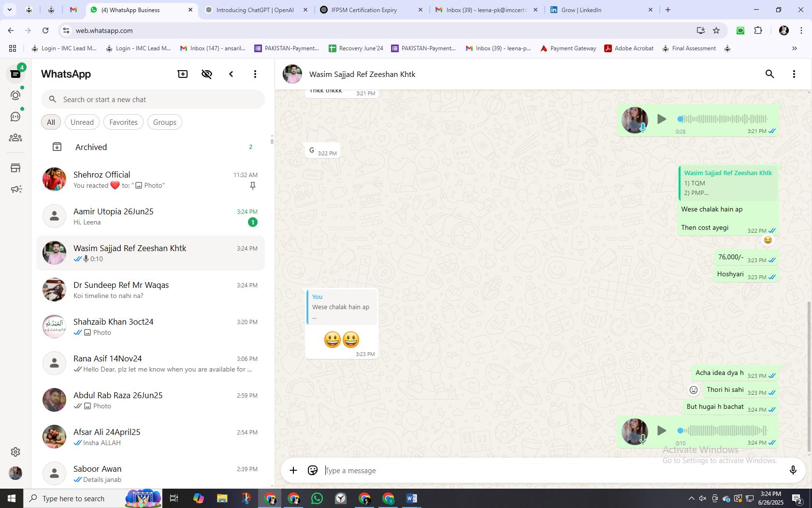Open Word from the Windows taskbar
Viewport: 812px width, 508px height.
pyautogui.click(x=412, y=498)
